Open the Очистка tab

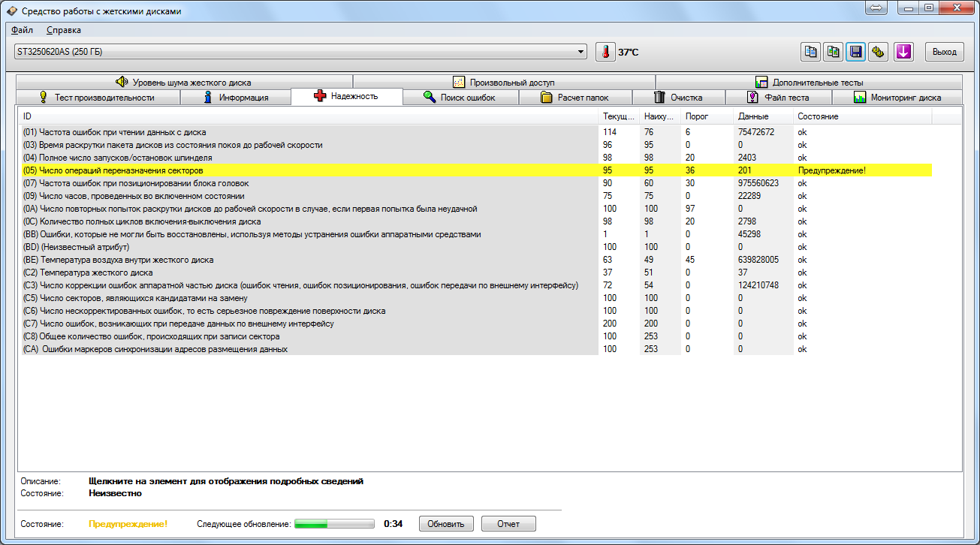(678, 98)
